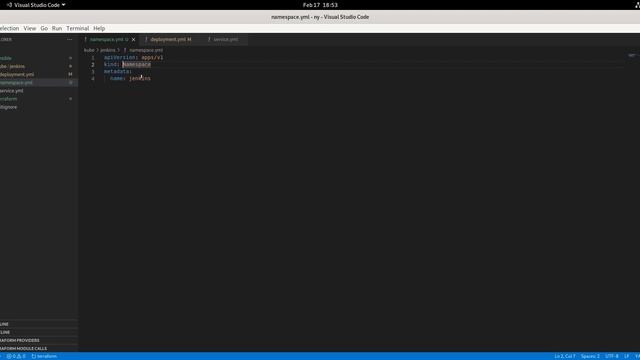Switch to the service.yml editor tab
The image size is (640, 360).
click(225, 40)
